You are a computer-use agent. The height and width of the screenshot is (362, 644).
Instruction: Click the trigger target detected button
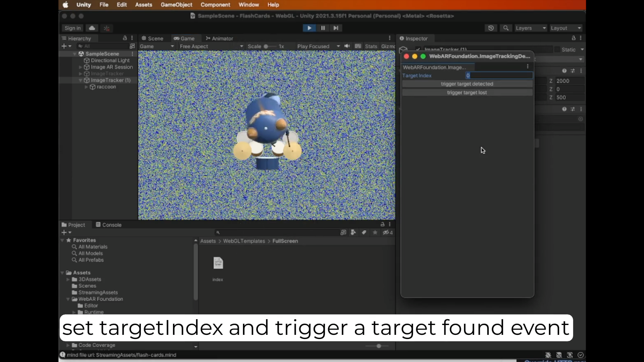pos(467,84)
